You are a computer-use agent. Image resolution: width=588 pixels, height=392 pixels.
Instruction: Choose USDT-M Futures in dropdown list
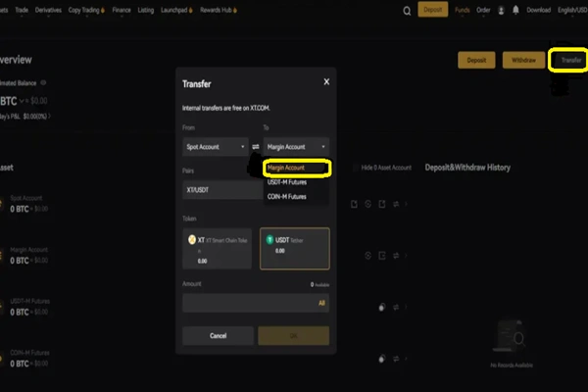click(x=287, y=182)
